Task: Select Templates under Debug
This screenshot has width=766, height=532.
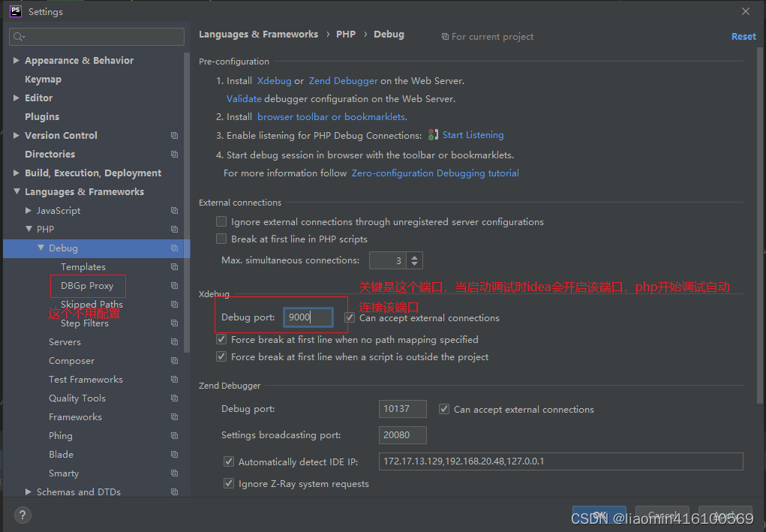Action: coord(83,266)
